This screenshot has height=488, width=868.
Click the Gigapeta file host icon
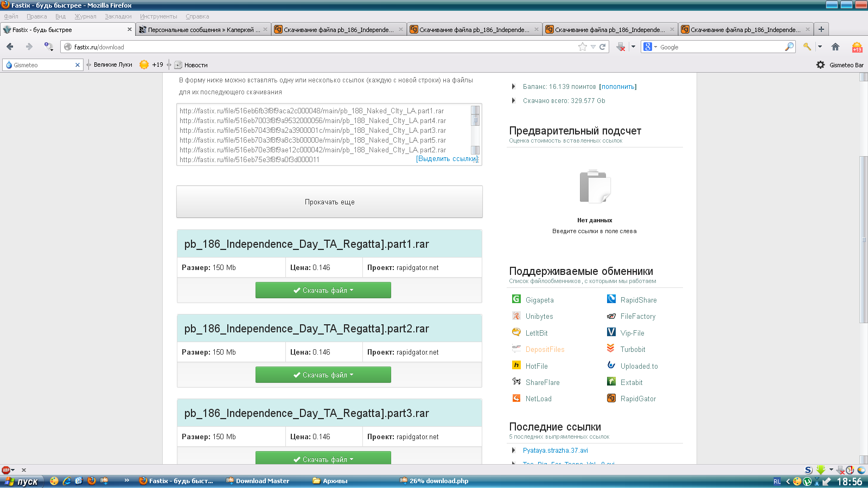[x=516, y=299]
